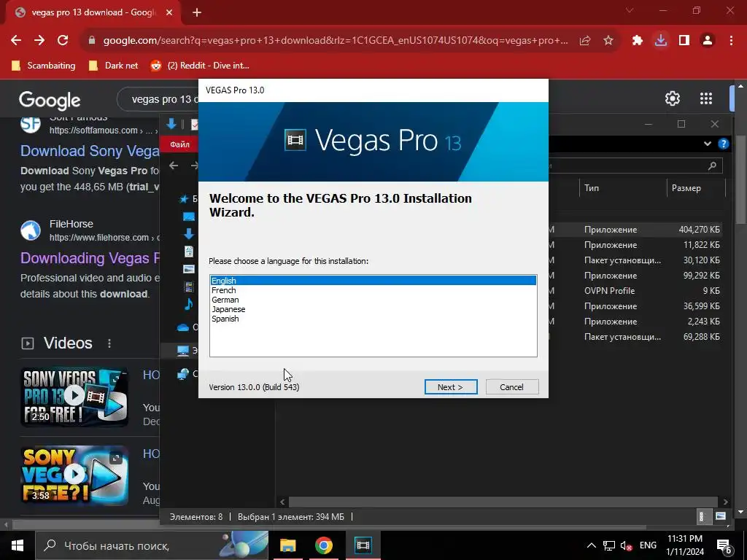747x560 pixels.
Task: Pick Japanese from the language list
Action: coord(228,309)
